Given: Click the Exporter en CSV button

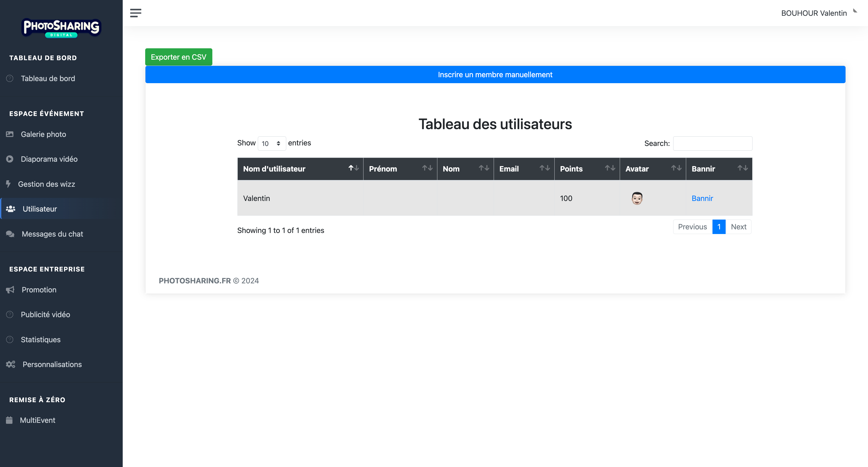Looking at the screenshot, I should pos(179,57).
